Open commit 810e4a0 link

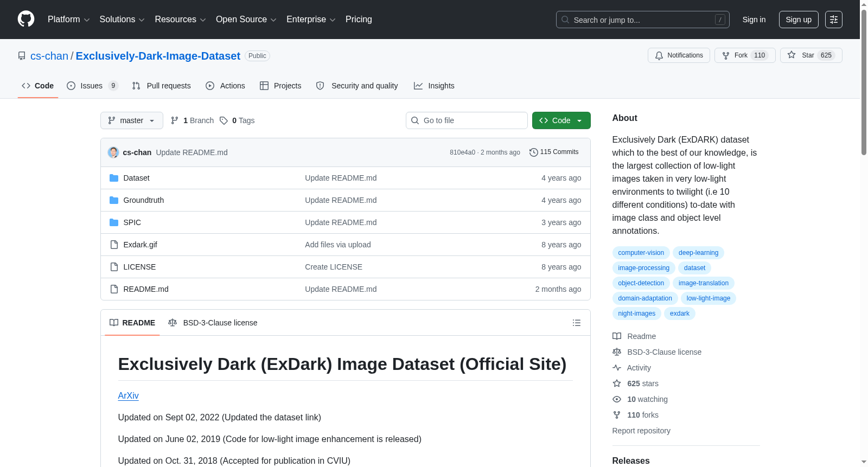tap(462, 152)
